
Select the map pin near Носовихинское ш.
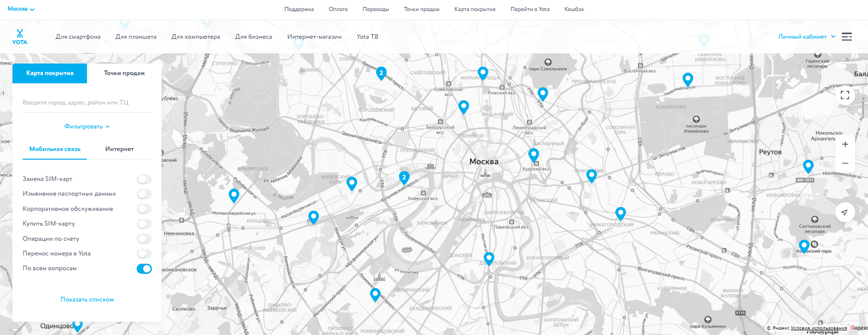(x=808, y=167)
